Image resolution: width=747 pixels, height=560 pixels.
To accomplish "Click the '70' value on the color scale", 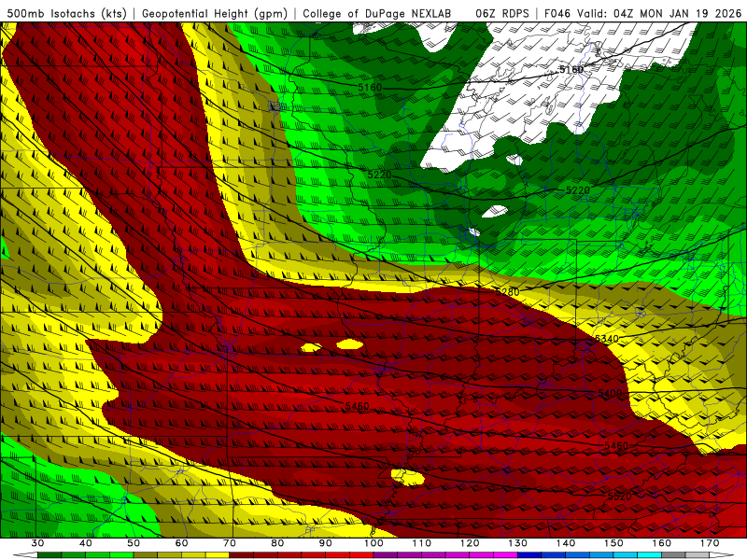I will (x=230, y=543).
